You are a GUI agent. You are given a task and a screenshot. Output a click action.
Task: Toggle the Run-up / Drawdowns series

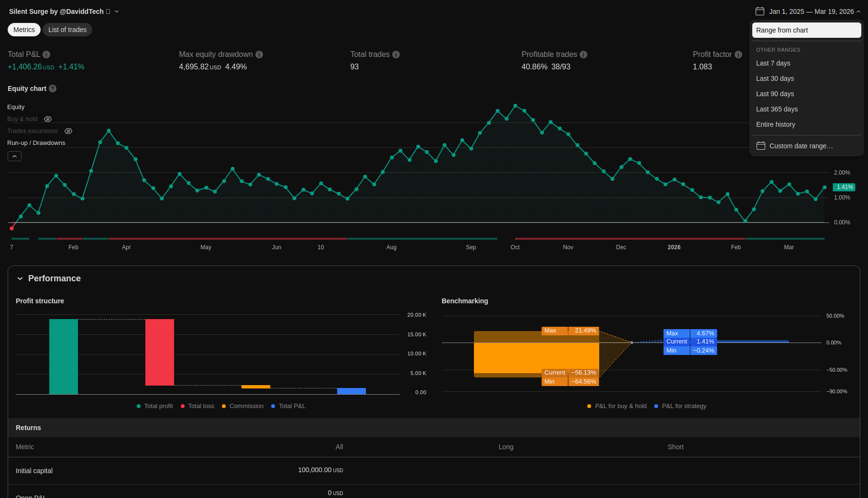36,143
